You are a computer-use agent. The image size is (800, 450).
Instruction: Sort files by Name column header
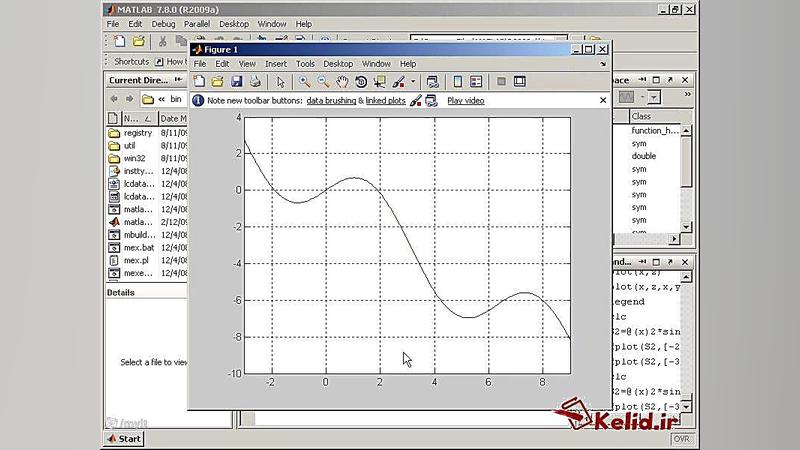[138, 119]
